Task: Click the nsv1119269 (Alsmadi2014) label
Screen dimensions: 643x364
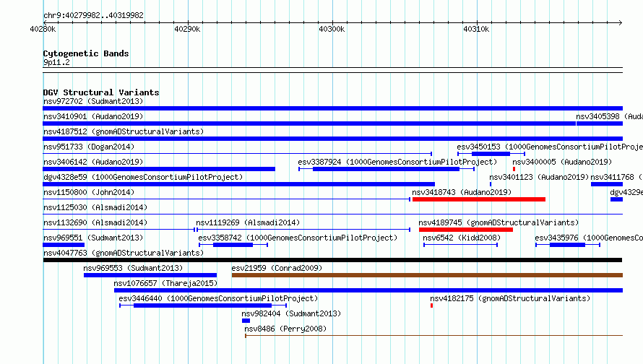Action: pyautogui.click(x=248, y=222)
